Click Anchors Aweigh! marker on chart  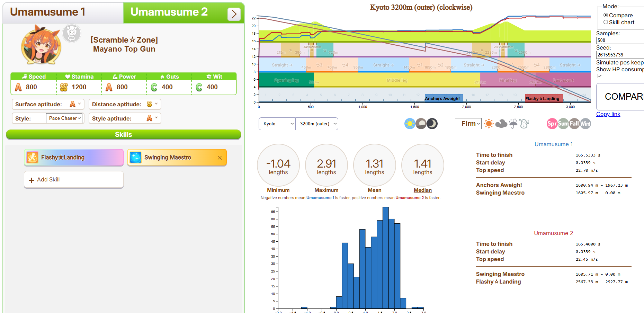444,98
